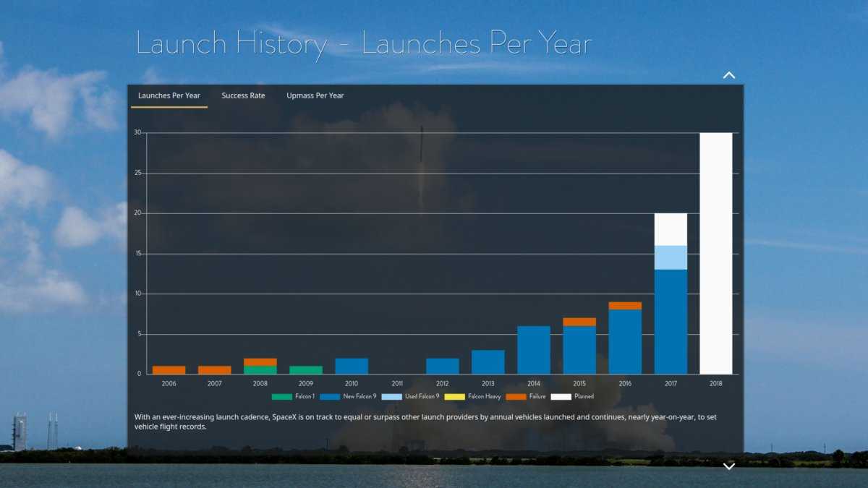Screen dimensions: 868x488
Task: Click the 30 y-axis label
Action: tap(137, 132)
